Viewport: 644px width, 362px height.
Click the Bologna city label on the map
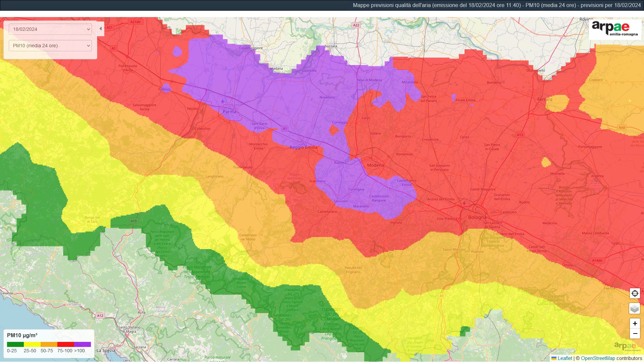coord(477,218)
